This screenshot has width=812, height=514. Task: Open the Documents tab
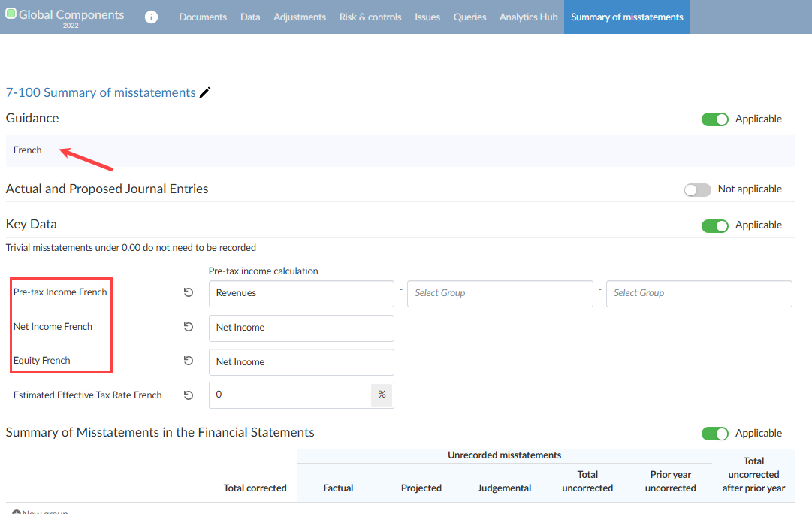203,17
